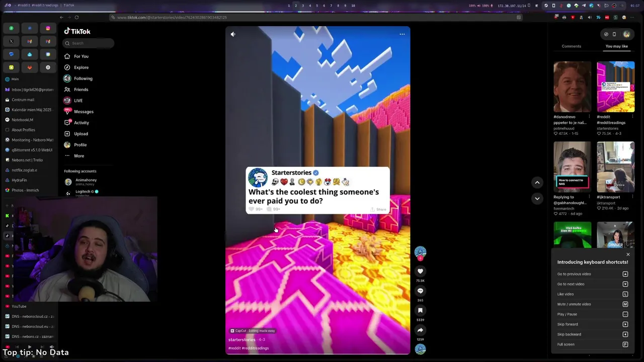The width and height of the screenshot is (644, 362).
Task: Open the Photos - Immich sidebar tab
Action: click(29, 190)
